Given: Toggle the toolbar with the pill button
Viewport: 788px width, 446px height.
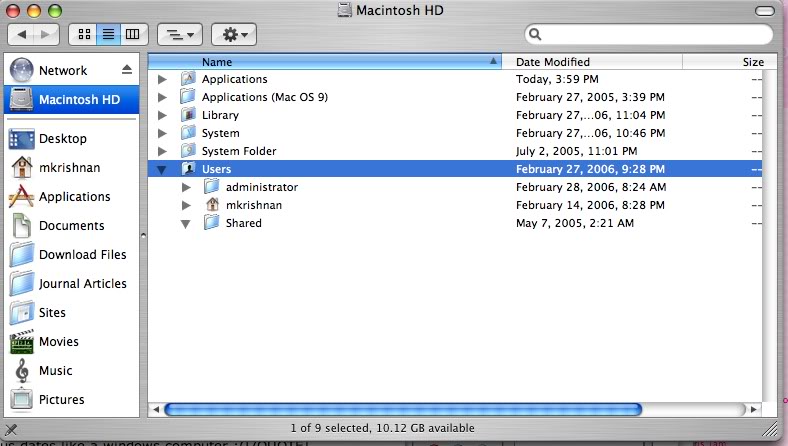Looking at the screenshot, I should pyautogui.click(x=764, y=11).
